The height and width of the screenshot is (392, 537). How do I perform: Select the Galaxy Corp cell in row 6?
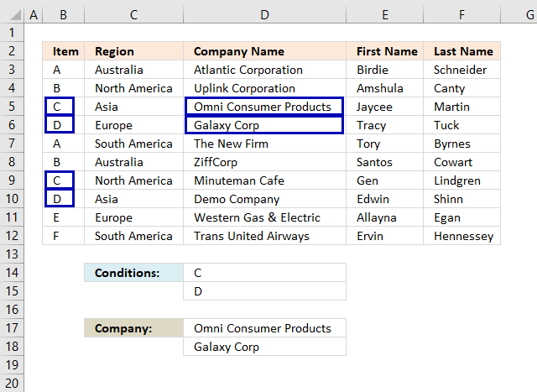(264, 125)
